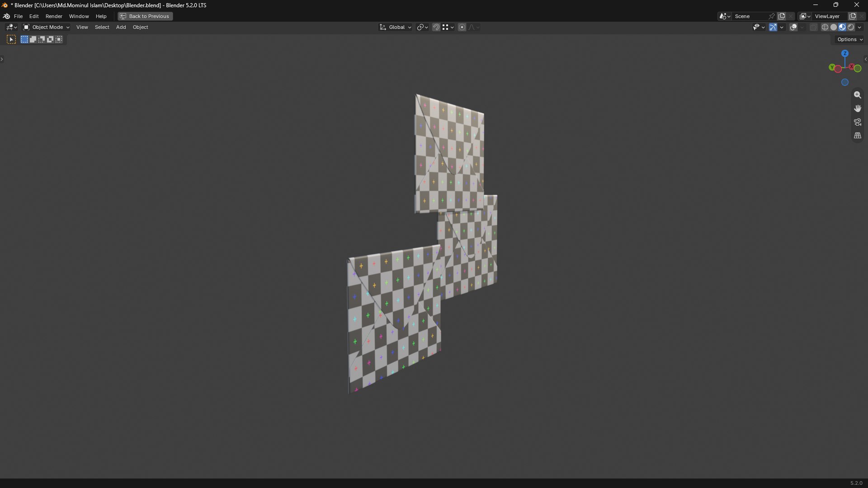Open the snapping options dropdown
868x488 pixels.
[448, 27]
